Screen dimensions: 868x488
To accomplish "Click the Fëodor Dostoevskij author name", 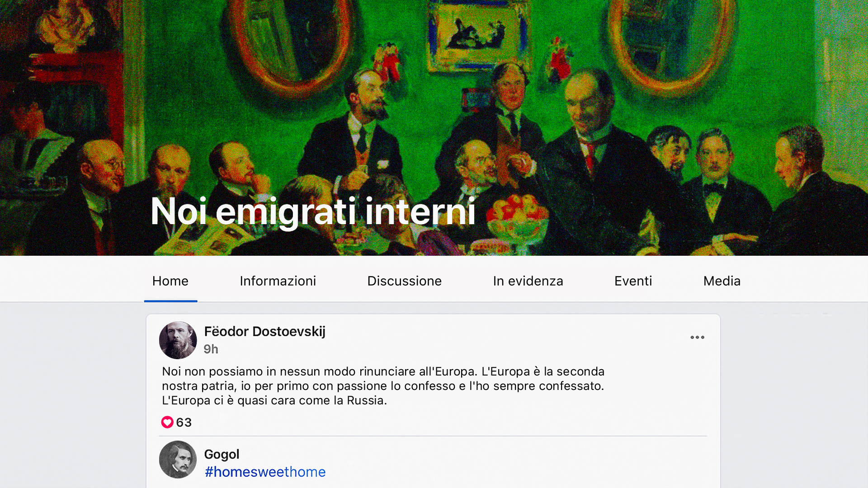I will pyautogui.click(x=264, y=331).
